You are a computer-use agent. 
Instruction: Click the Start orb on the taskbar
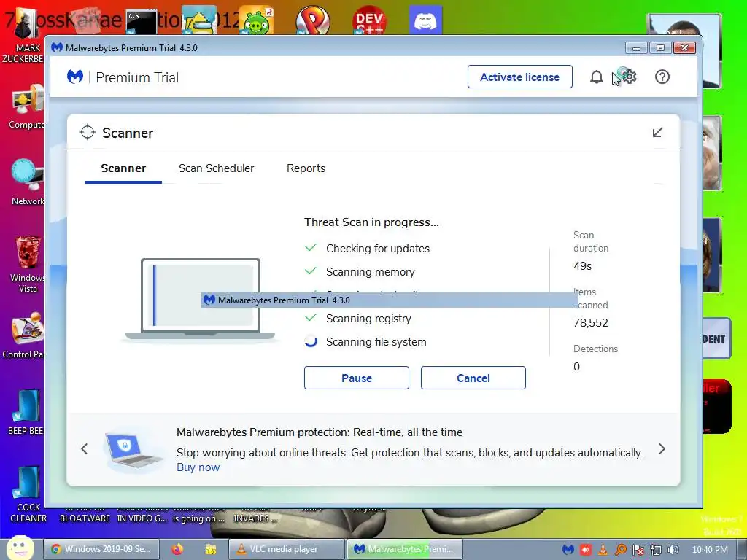point(20,548)
